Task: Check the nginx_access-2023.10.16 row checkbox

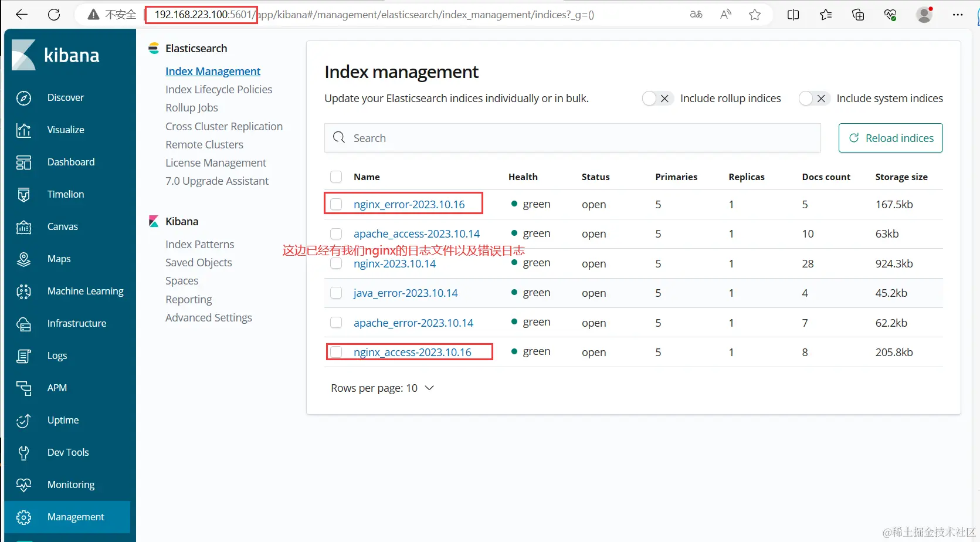Action: (x=336, y=352)
